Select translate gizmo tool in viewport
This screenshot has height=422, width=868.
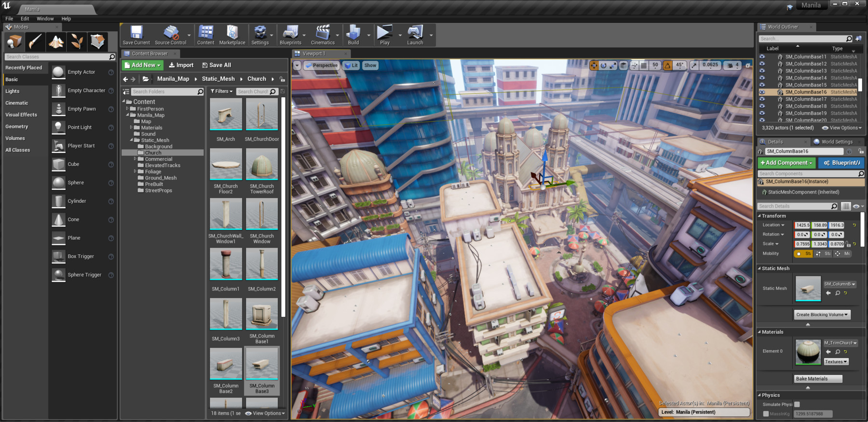click(594, 66)
